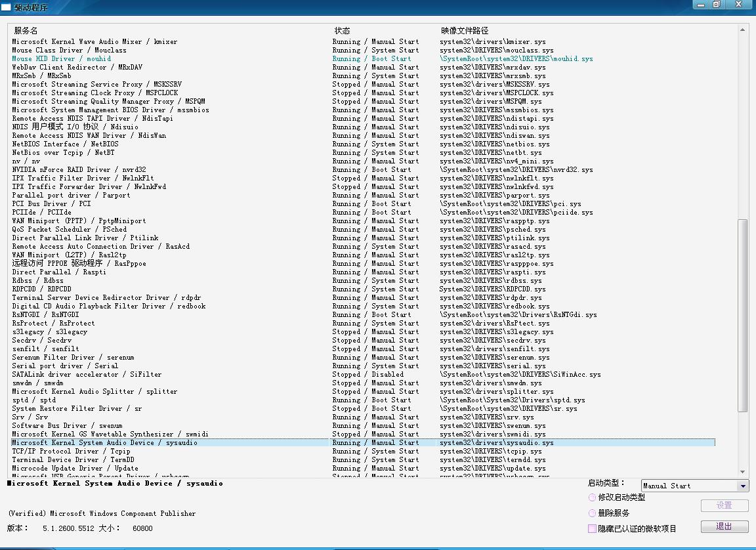Click the vertical scrollbar thumb
Viewport: 756px width, 550px height.
click(x=742, y=316)
